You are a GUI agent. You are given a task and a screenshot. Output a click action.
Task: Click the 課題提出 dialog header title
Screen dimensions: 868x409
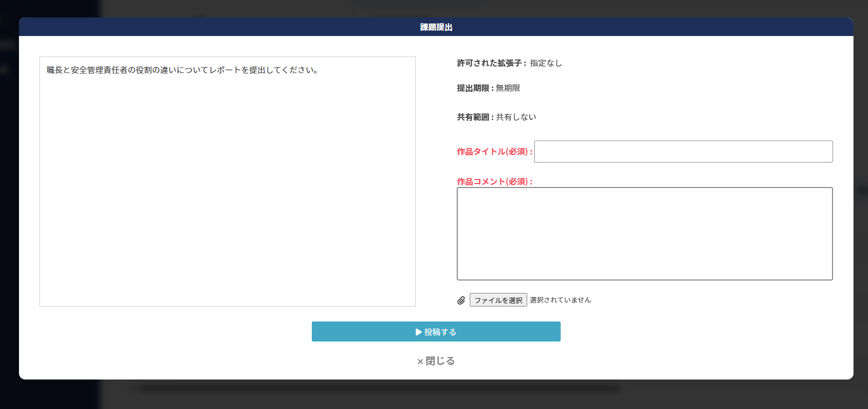(x=436, y=27)
